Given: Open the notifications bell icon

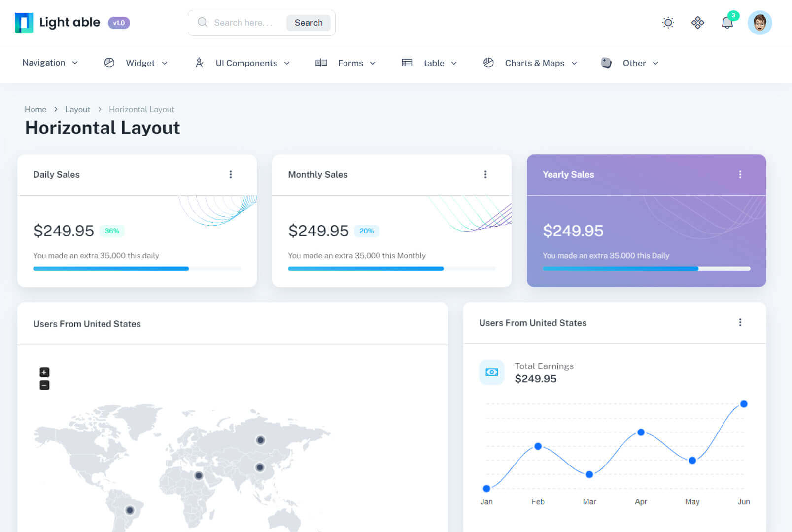Looking at the screenshot, I should [727, 23].
